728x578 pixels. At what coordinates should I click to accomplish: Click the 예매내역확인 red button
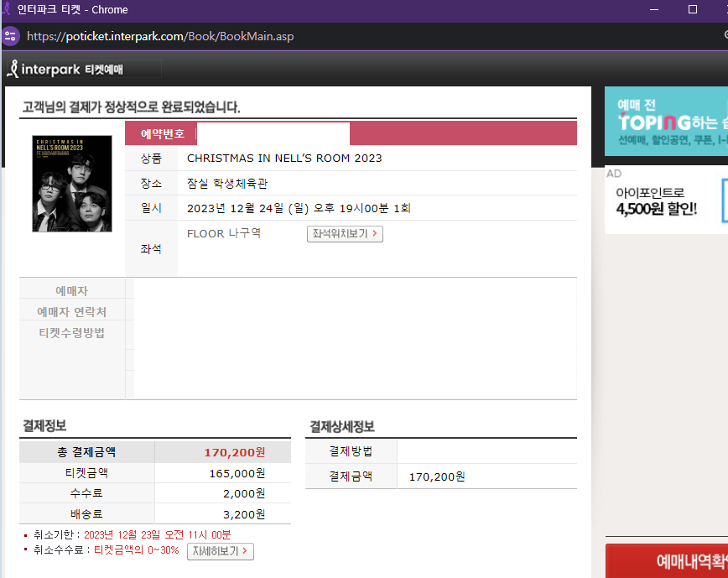tap(667, 561)
